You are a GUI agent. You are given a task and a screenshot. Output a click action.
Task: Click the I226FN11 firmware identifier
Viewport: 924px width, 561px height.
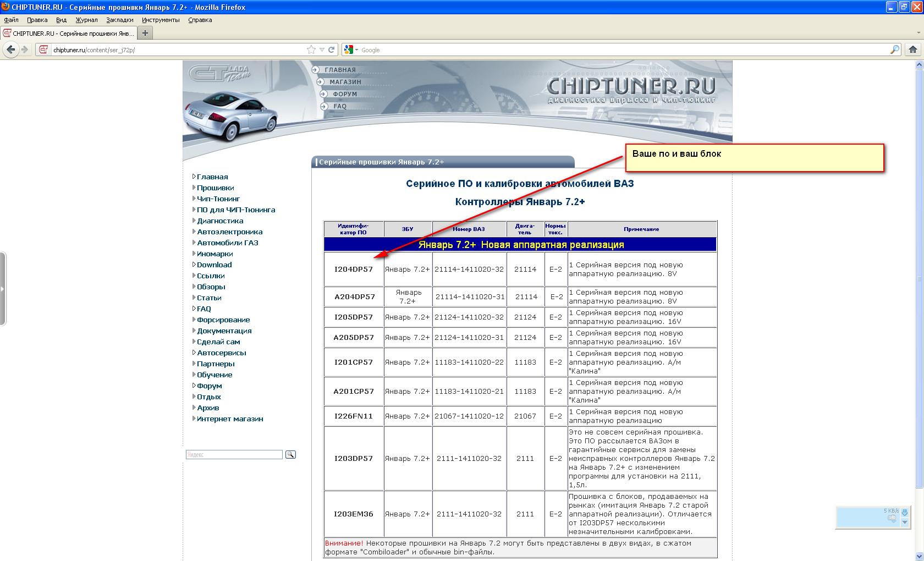[x=354, y=416]
